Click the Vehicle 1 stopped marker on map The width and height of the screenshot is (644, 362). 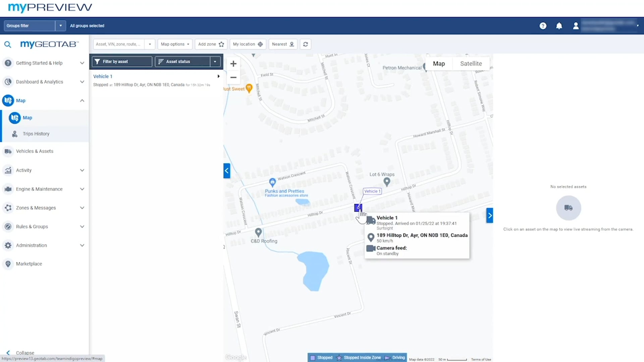pos(358,207)
